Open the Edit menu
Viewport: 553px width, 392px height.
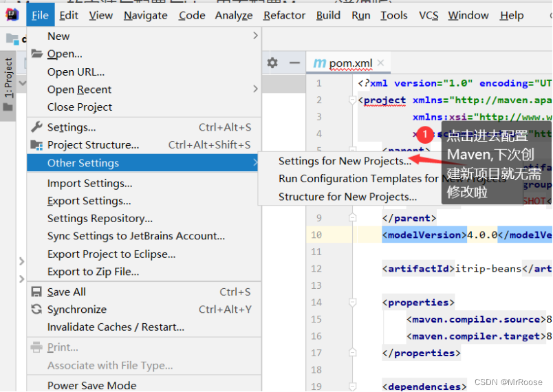point(69,15)
